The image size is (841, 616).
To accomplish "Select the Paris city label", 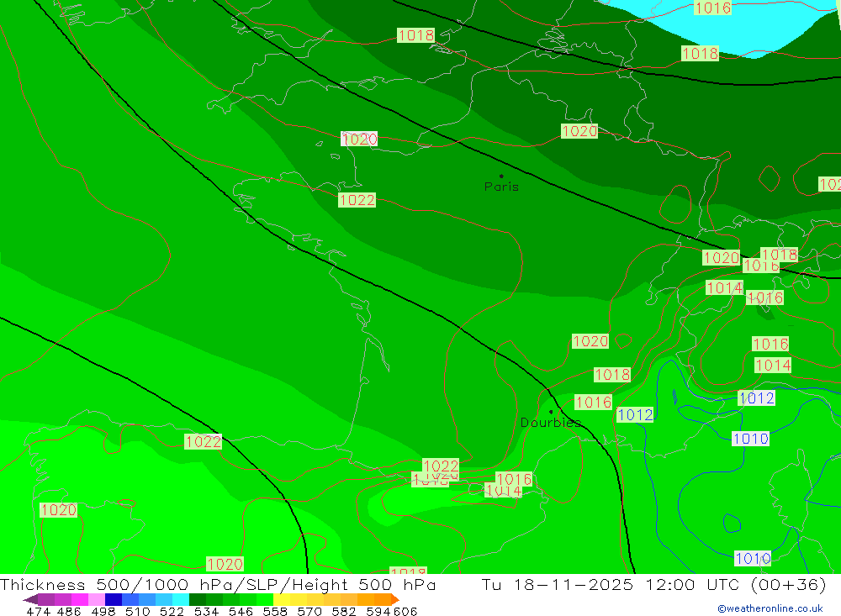I will (x=501, y=187).
